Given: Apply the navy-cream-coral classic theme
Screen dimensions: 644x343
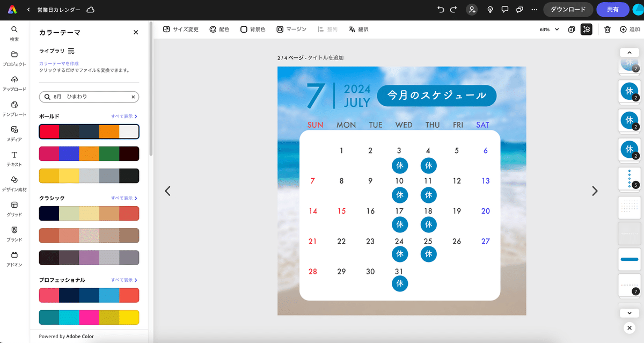Looking at the screenshot, I should click(x=89, y=213).
